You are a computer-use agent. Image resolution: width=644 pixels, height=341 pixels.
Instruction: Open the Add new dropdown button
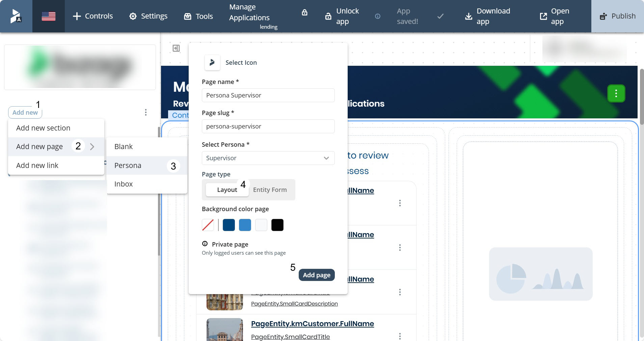(x=25, y=113)
